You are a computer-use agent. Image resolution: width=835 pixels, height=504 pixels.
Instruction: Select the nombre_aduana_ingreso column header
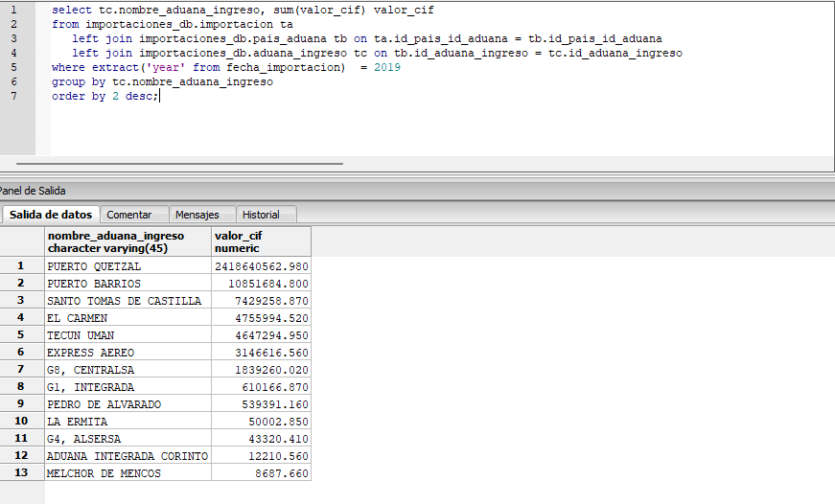[x=128, y=241]
